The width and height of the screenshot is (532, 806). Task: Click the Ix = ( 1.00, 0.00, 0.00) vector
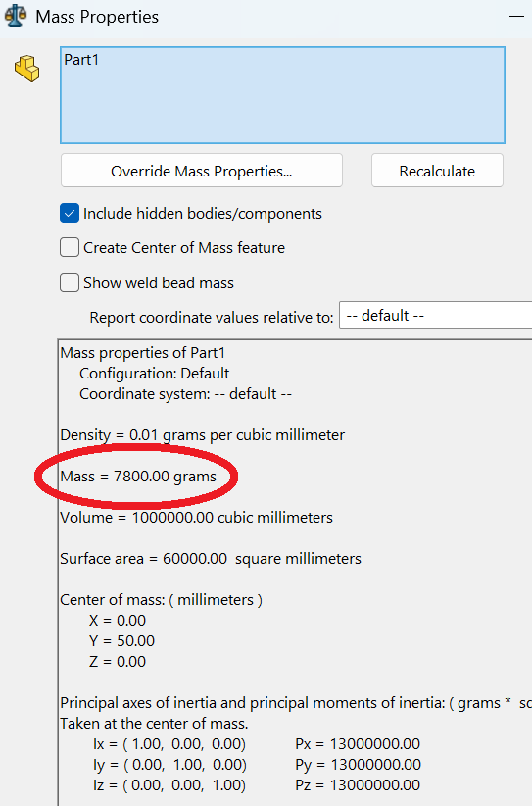click(169, 744)
